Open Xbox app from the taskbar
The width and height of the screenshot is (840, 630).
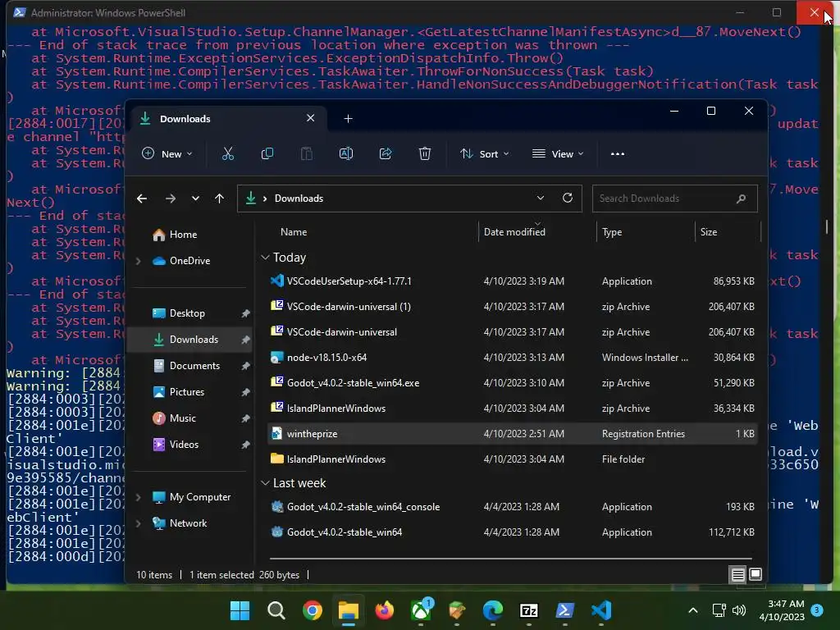point(421,610)
